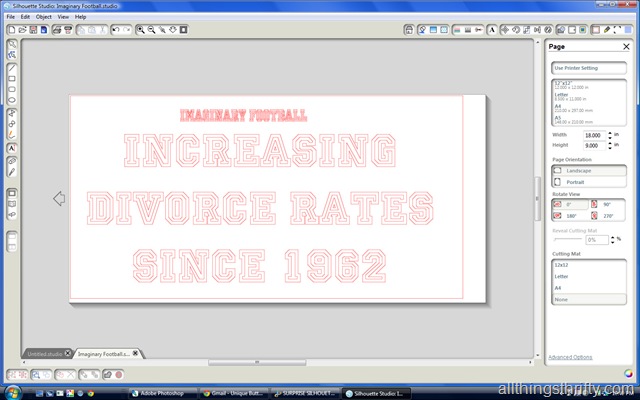Click the Undo arrow icon
Screen dimensions: 640x400
coord(117,31)
